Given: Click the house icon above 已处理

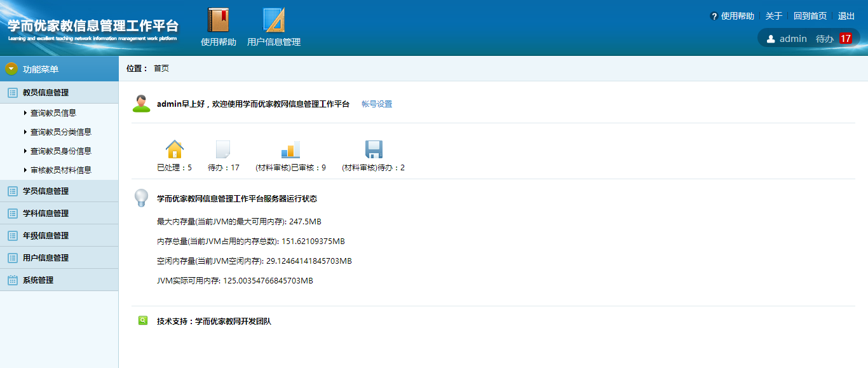Looking at the screenshot, I should [175, 149].
